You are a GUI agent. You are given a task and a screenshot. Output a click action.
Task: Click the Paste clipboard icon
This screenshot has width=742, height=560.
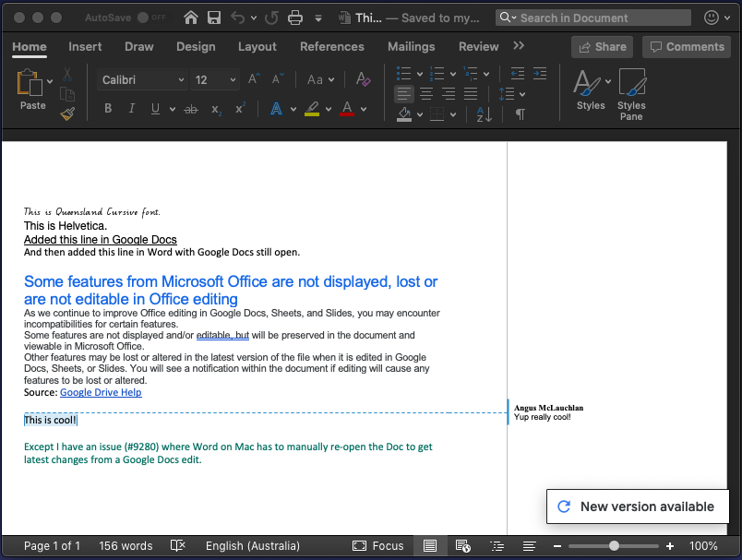click(30, 82)
